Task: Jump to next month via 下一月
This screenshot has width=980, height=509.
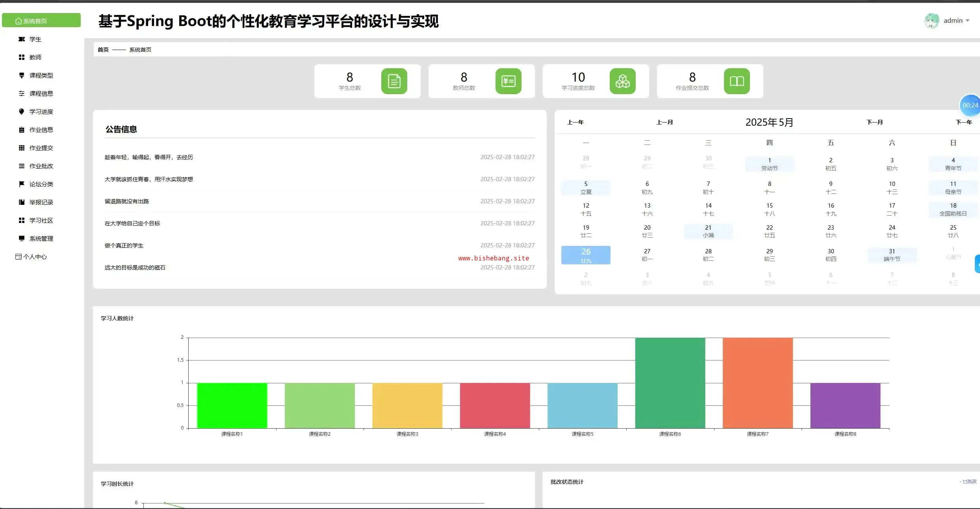Action: pos(874,122)
